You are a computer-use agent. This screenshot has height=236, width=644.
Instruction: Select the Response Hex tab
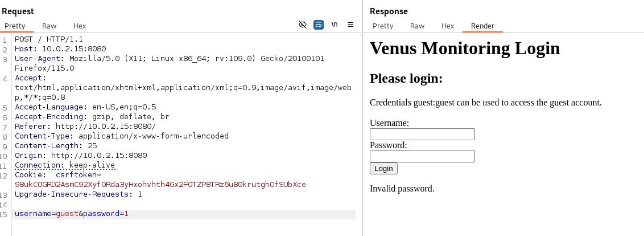448,26
